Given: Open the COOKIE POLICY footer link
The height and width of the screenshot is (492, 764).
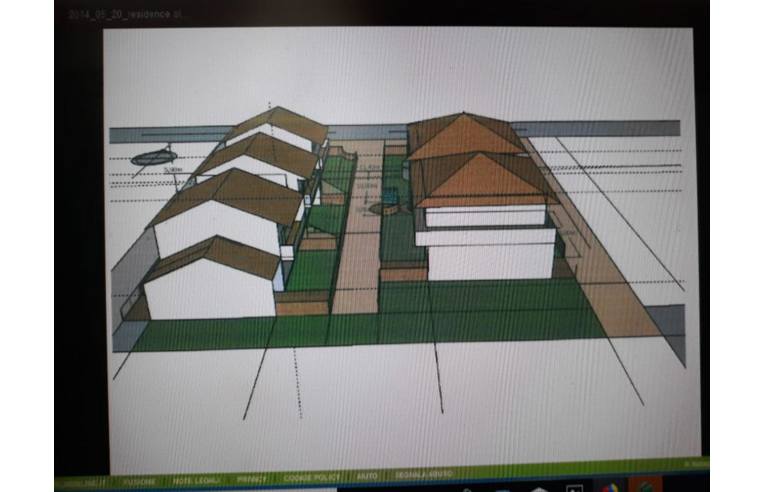Looking at the screenshot, I should pyautogui.click(x=311, y=477).
